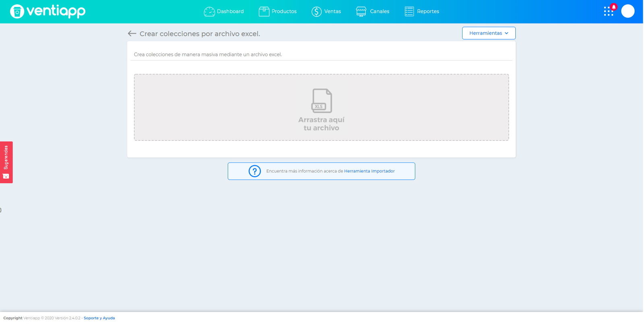Click the 'Arrastra aquí tu archivo' text
This screenshot has width=644, height=324.
[x=321, y=124]
